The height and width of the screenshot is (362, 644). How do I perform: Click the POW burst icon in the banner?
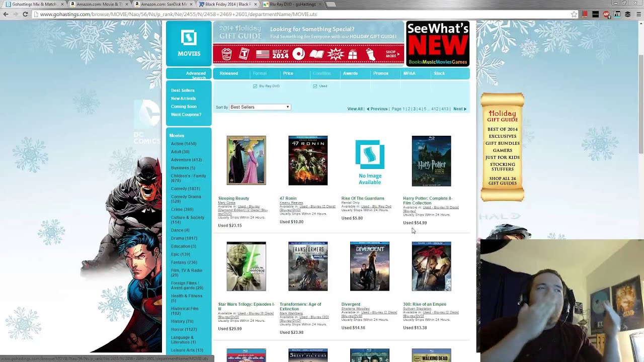click(x=335, y=54)
